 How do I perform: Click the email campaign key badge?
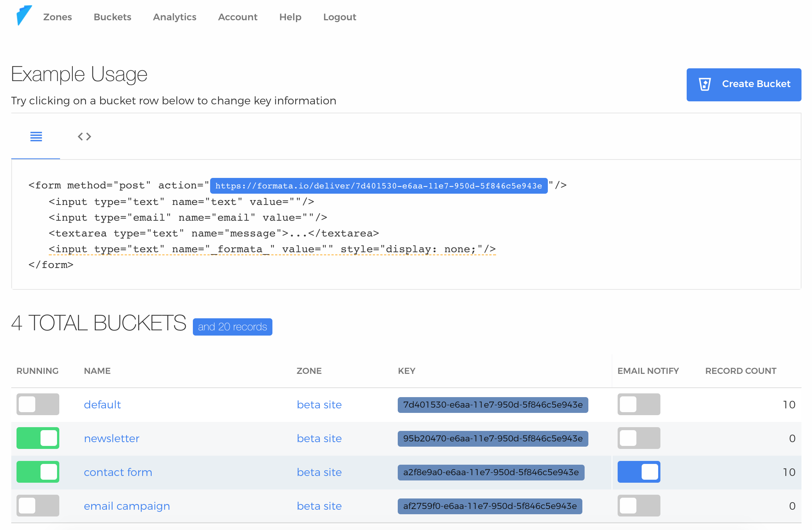490,506
